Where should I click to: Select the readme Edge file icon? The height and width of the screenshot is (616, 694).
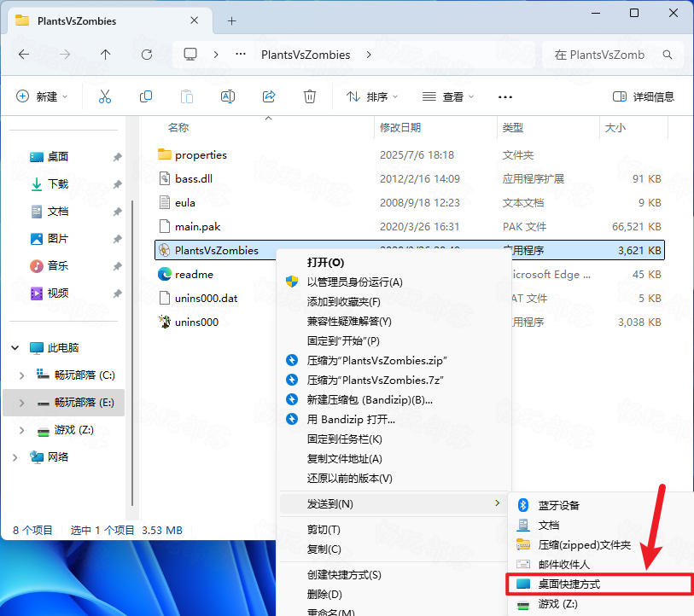tap(164, 275)
